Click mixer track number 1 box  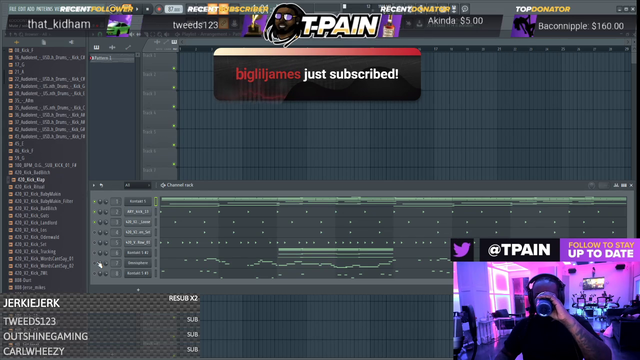(116, 201)
